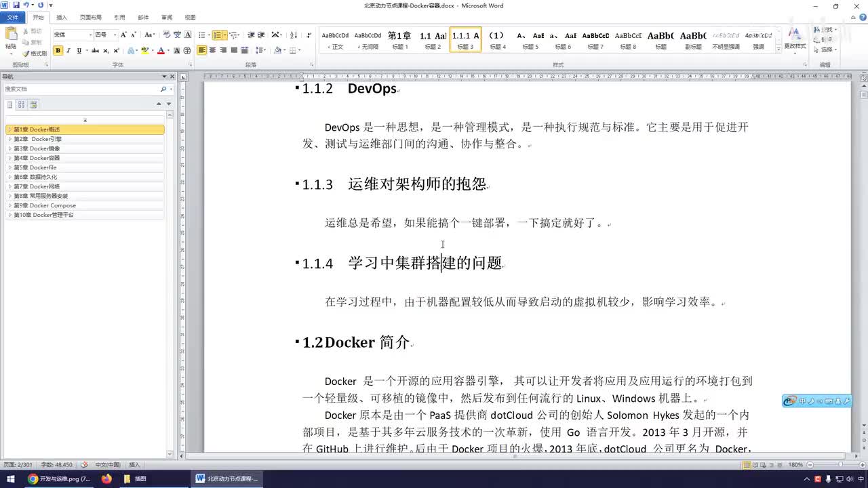The width and height of the screenshot is (868, 488).
Task: Apply the yellow text highlight color
Action: pos(144,50)
